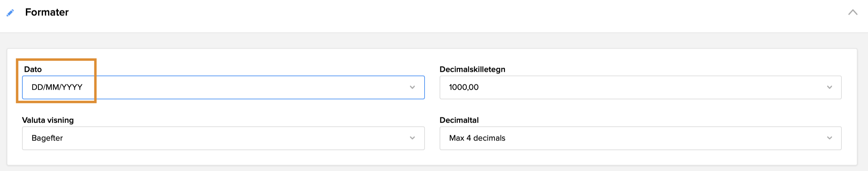Collapse the Formater section with top chevron

coord(853,13)
